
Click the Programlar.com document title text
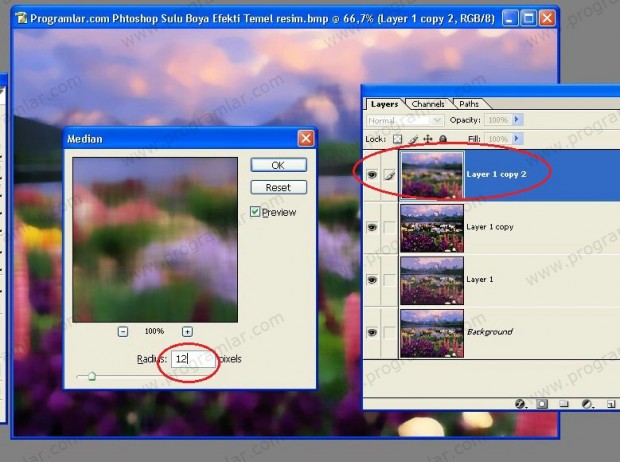tap(263, 18)
